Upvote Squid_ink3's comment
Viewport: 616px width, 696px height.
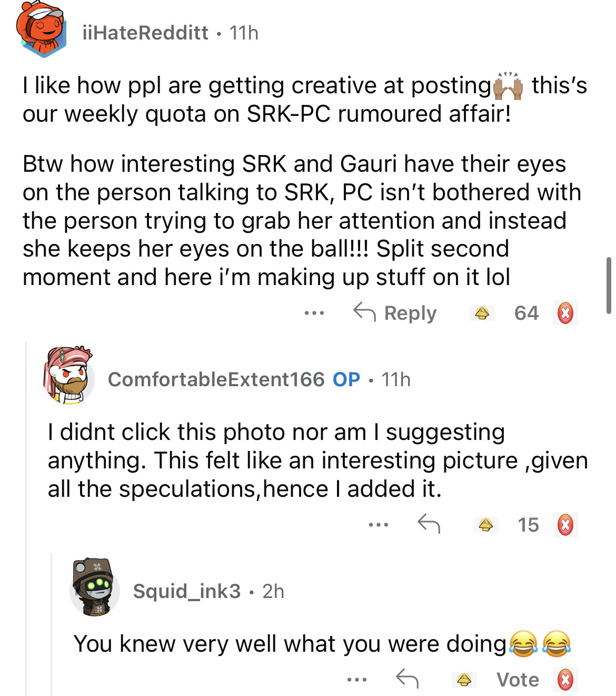(x=464, y=680)
